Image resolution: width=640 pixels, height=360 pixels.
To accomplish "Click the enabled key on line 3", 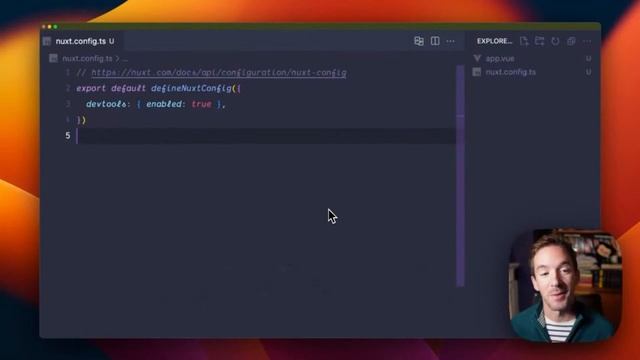I will coord(164,104).
